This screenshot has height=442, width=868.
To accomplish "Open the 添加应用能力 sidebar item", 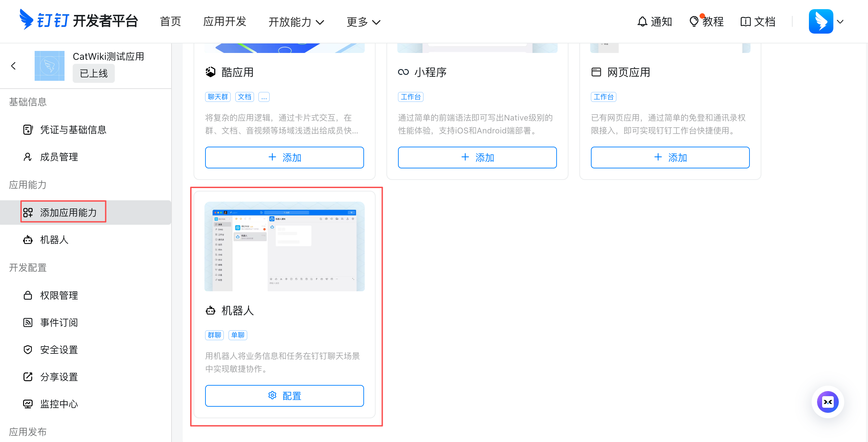I will click(x=68, y=212).
